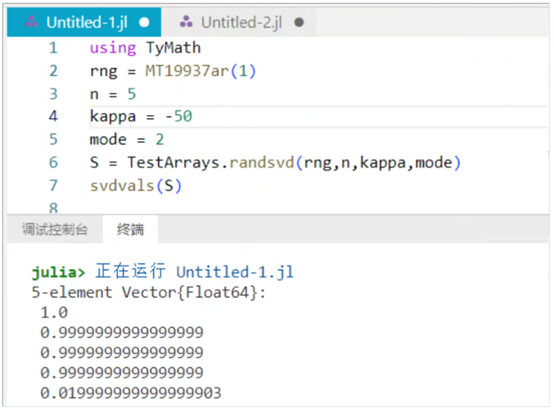Click randsvd function name on line 6

(262, 162)
